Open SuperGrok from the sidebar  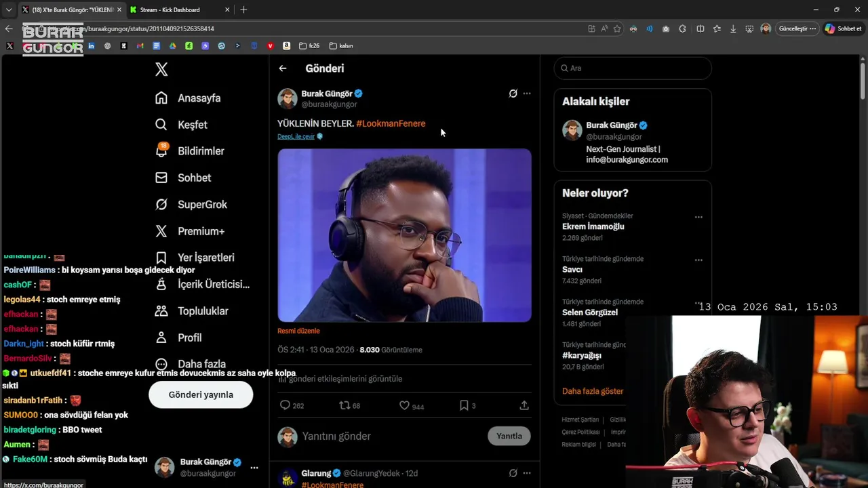click(x=191, y=204)
